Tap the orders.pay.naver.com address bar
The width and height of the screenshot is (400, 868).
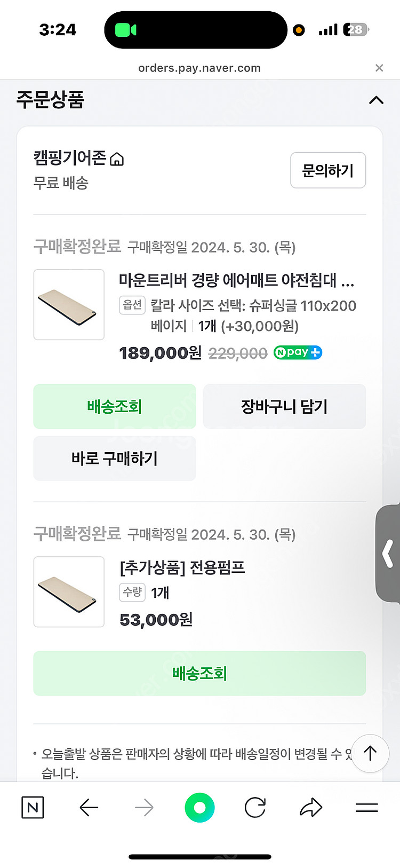199,68
